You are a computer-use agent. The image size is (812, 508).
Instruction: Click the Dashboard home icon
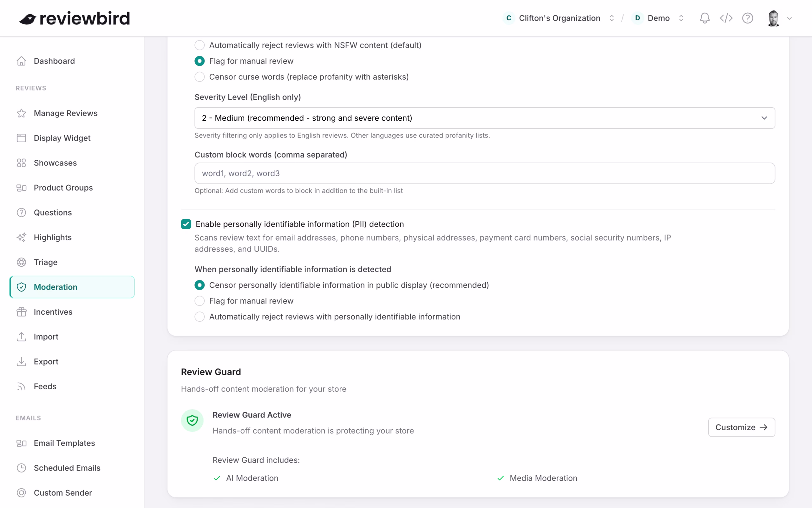22,61
